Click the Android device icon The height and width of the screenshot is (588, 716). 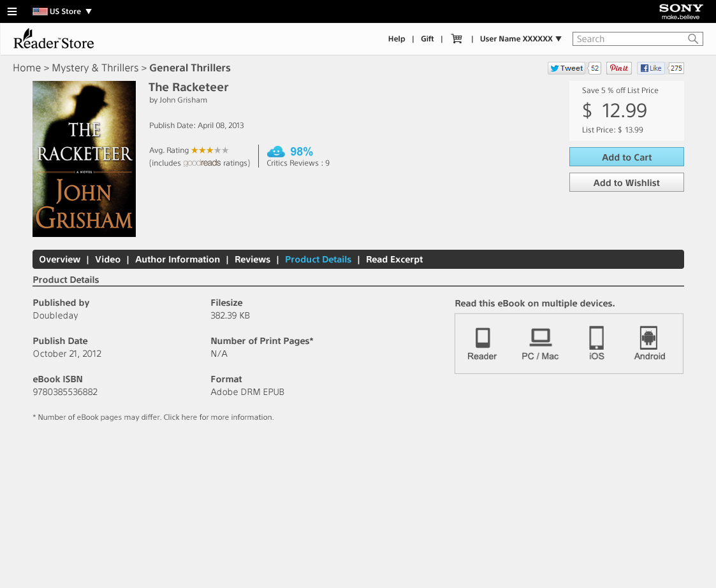(x=649, y=338)
